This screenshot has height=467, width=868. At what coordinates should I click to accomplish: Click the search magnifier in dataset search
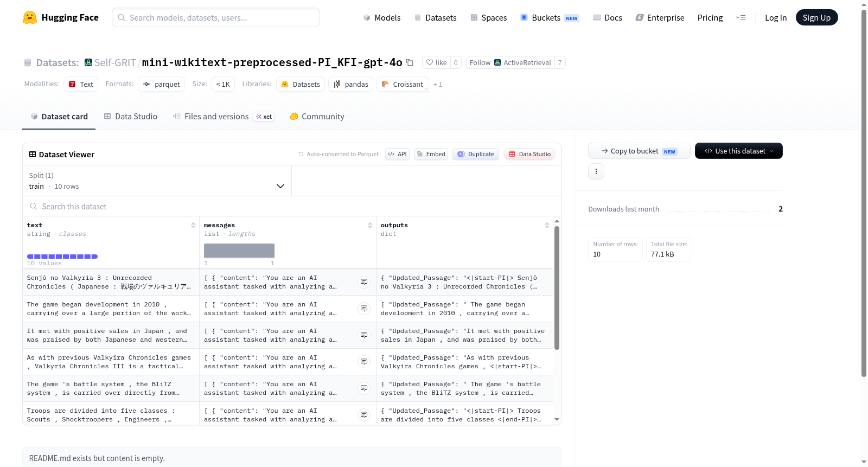[x=34, y=206]
